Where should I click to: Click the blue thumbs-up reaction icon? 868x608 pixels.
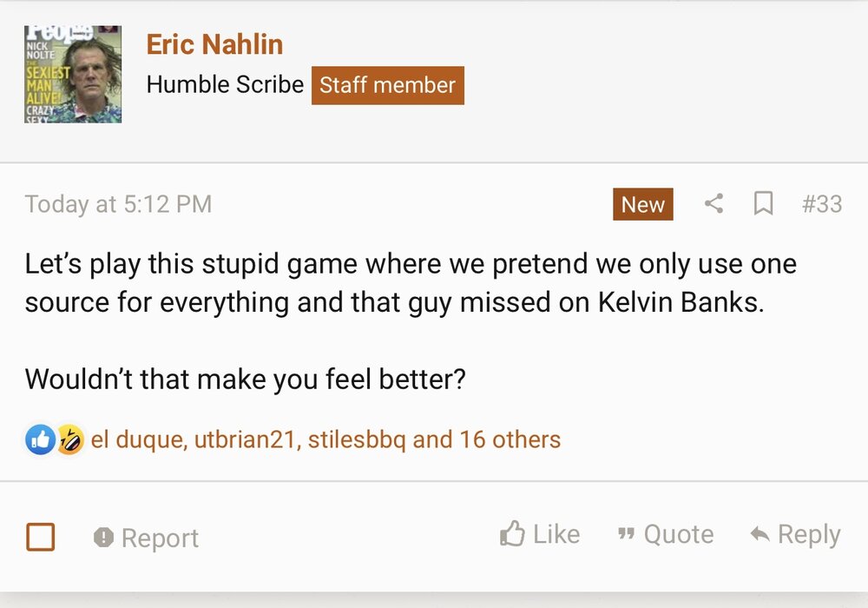pyautogui.click(x=40, y=440)
